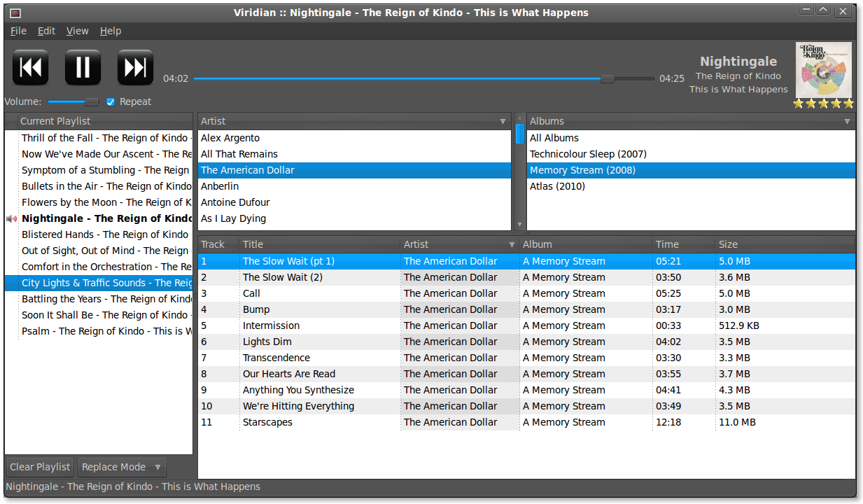863x504 pixels.
Task: Sort by the Size column header
Action: point(785,244)
